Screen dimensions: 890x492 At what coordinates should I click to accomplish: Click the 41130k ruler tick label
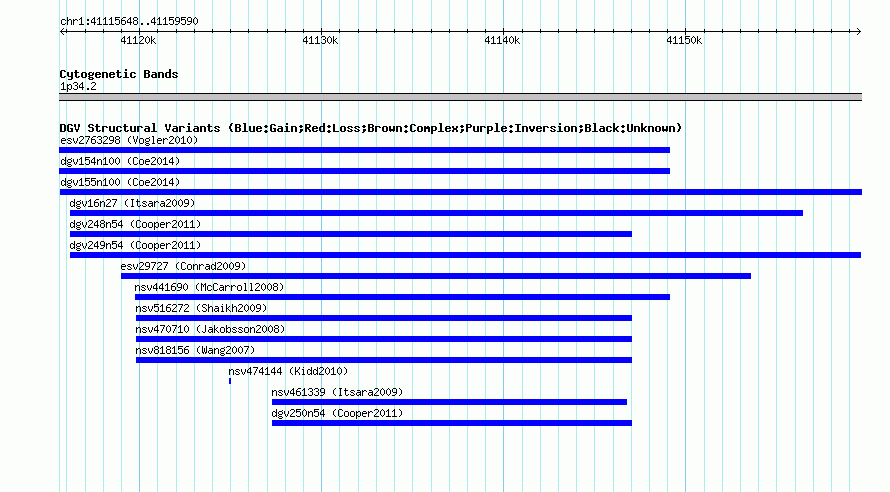(x=320, y=41)
